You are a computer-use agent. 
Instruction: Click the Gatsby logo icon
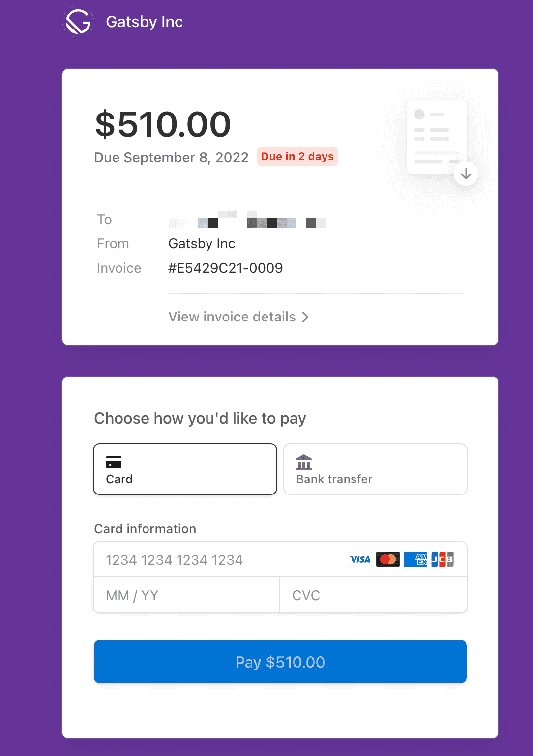point(78,22)
